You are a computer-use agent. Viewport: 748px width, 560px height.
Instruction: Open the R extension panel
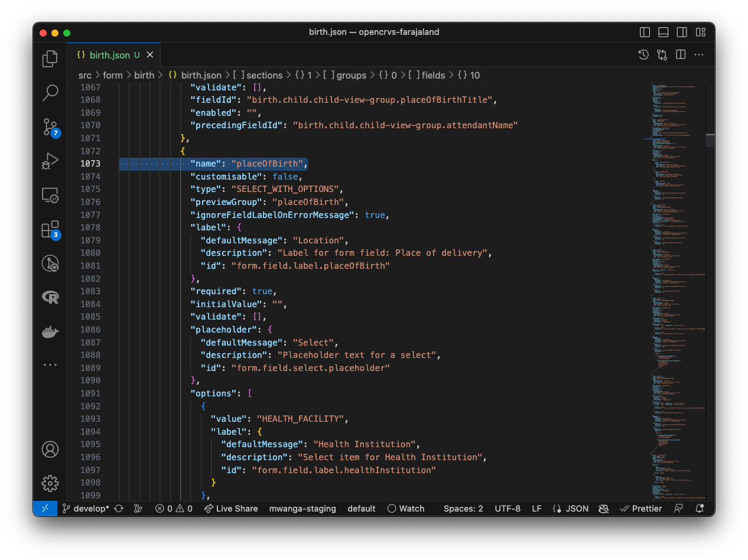click(x=50, y=297)
